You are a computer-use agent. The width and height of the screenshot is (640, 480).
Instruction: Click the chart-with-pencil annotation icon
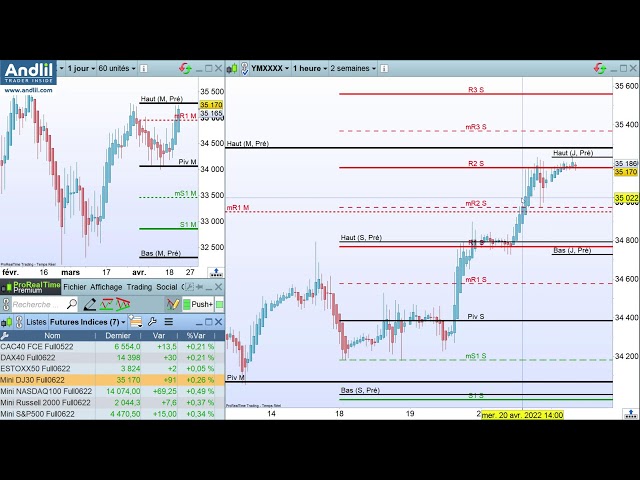(x=173, y=304)
